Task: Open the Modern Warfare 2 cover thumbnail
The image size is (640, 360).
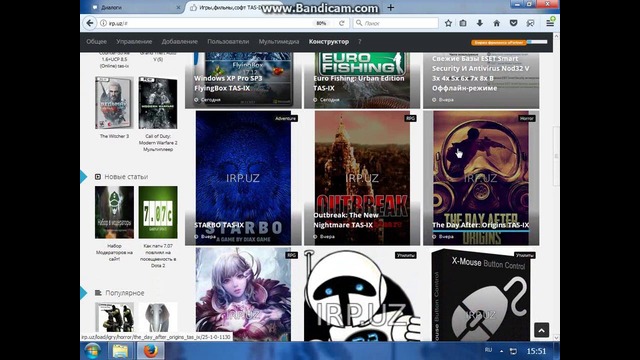Action: click(x=158, y=102)
